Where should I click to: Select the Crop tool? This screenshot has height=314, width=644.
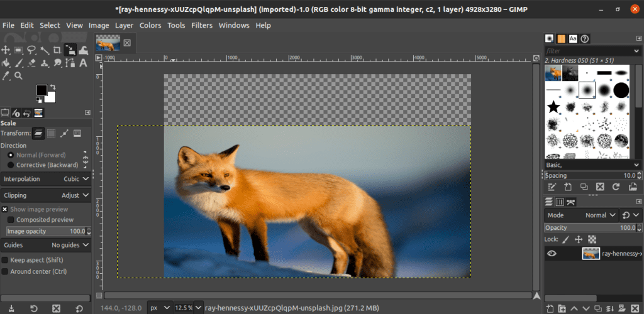[57, 50]
